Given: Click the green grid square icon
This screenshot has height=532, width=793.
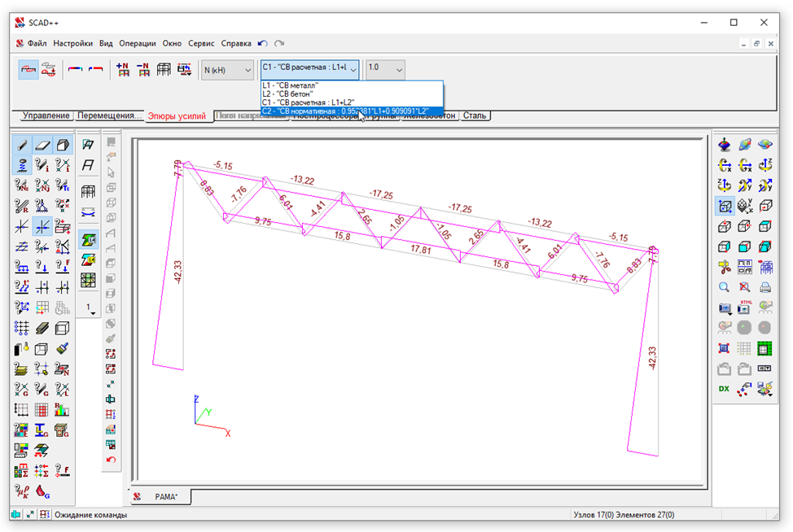Looking at the screenshot, I should (x=765, y=348).
